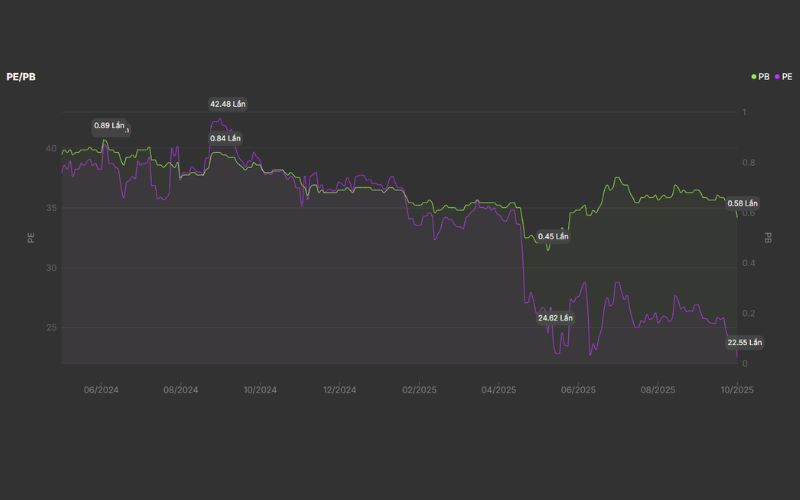
Task: Select the 06/2025 date tick
Action: pos(578,390)
